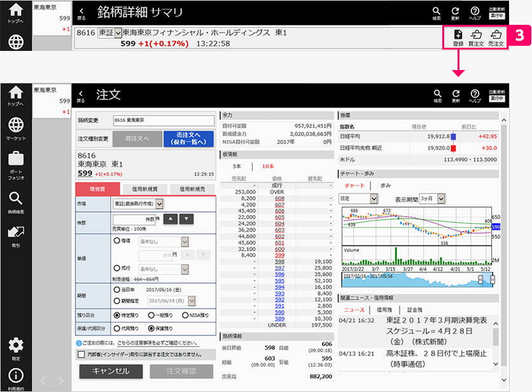Toggle 自動更新 indicator in 注文 header
This screenshot has height=392, width=532.
coord(497,96)
